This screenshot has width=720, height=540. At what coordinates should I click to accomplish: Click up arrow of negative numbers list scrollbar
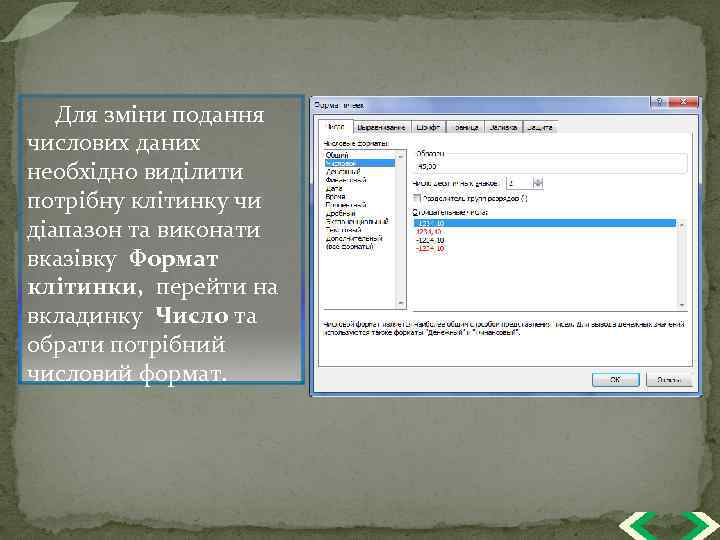pyautogui.click(x=682, y=225)
